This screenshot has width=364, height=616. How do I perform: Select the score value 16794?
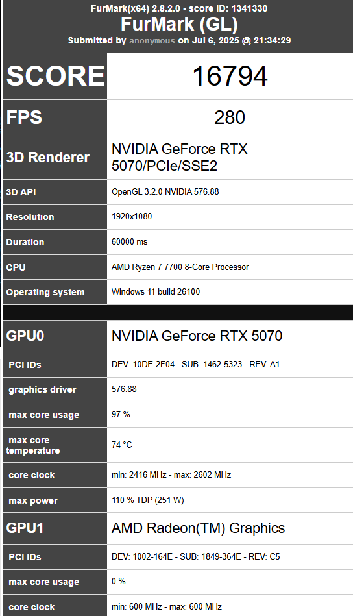coord(230,76)
